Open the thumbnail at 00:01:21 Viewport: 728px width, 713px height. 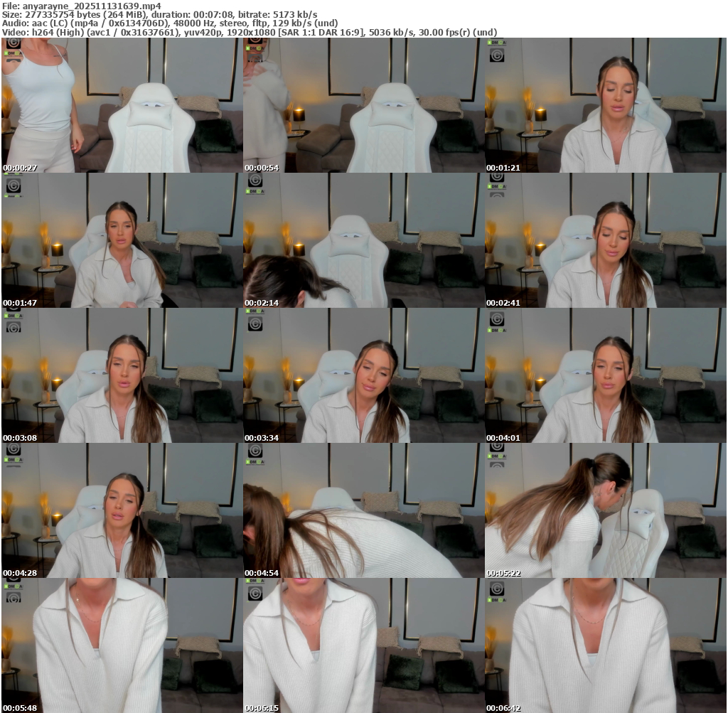(x=606, y=105)
